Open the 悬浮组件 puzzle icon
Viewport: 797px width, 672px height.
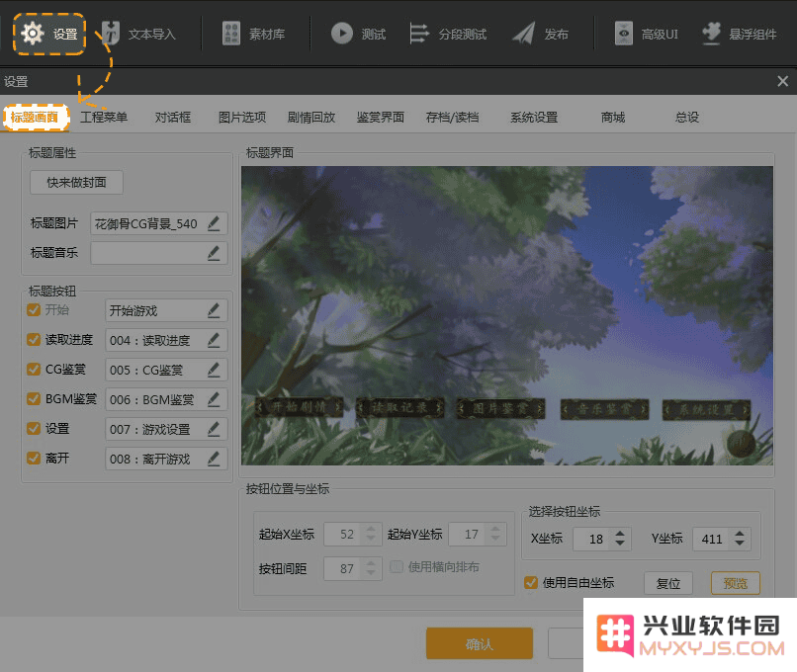[x=711, y=34]
